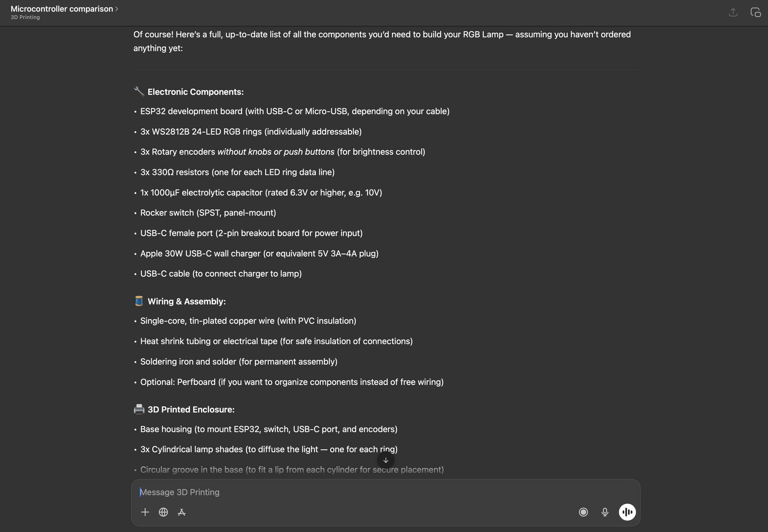
Task: Launch voice mode with the waveform button
Action: (627, 512)
